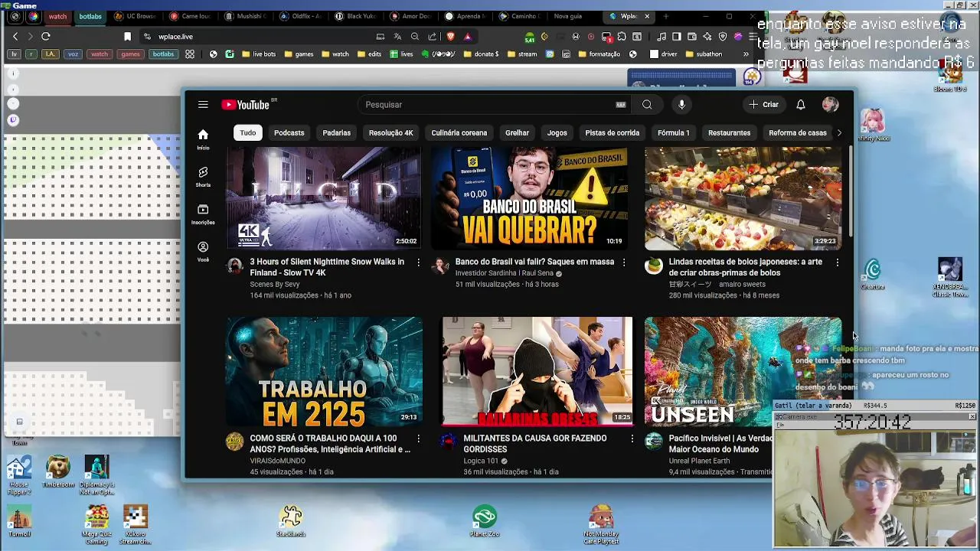
Task: Select the Culinária coreana filter chip
Action: (x=459, y=133)
